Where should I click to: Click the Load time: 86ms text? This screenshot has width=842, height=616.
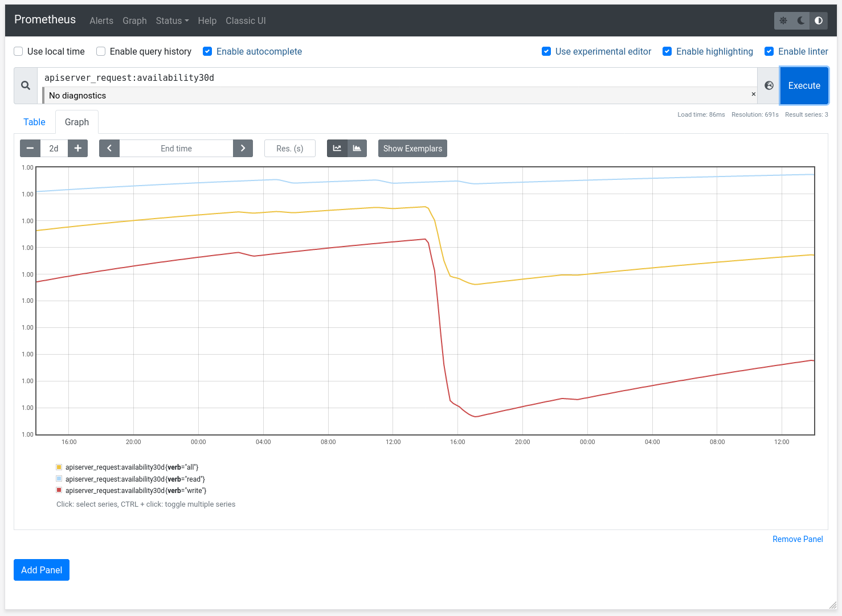tap(701, 114)
